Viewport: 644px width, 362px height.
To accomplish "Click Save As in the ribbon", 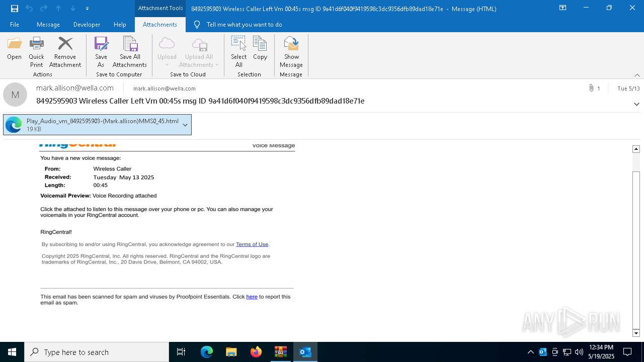I will click(x=101, y=52).
